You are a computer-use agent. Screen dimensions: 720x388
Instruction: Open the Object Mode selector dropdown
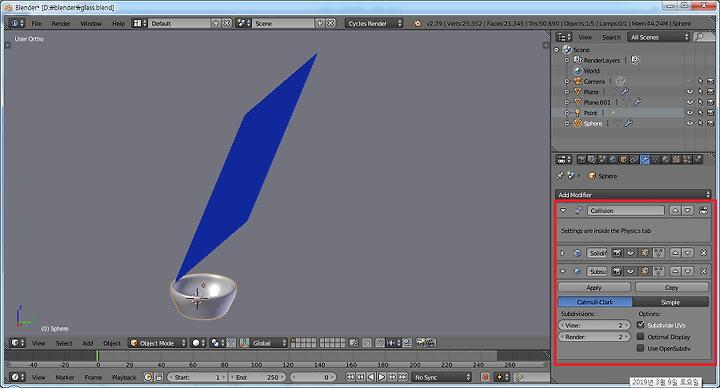158,343
